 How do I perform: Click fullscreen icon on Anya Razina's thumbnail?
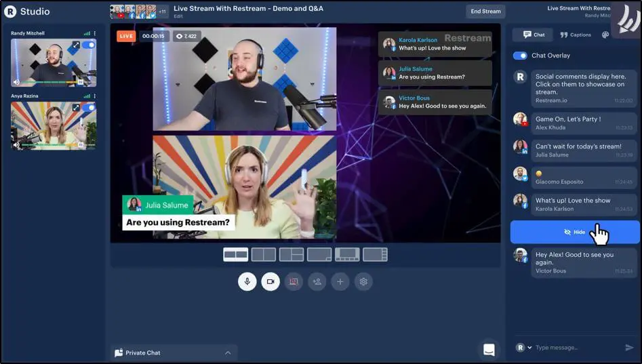pos(76,108)
